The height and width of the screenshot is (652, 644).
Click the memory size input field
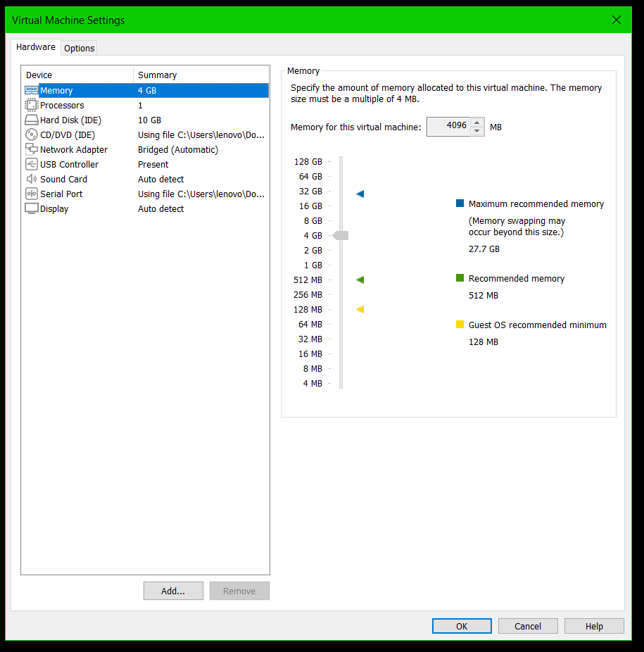coord(448,127)
